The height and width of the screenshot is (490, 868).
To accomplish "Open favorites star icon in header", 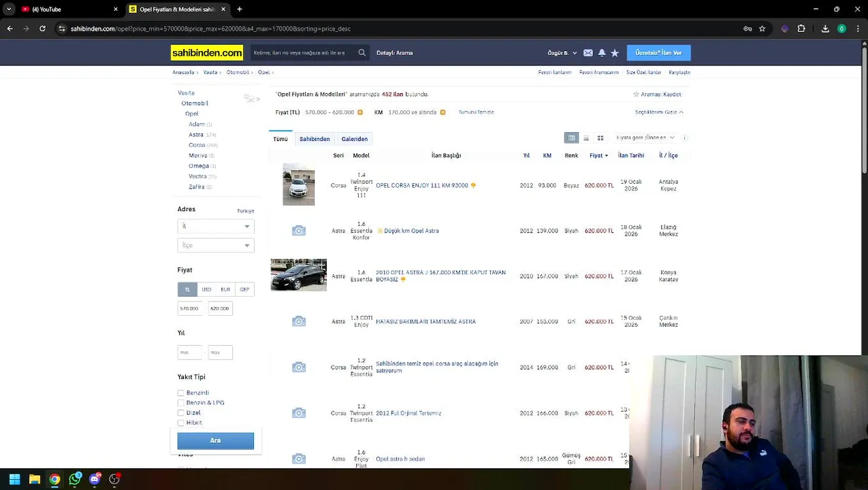I will pyautogui.click(x=615, y=52).
